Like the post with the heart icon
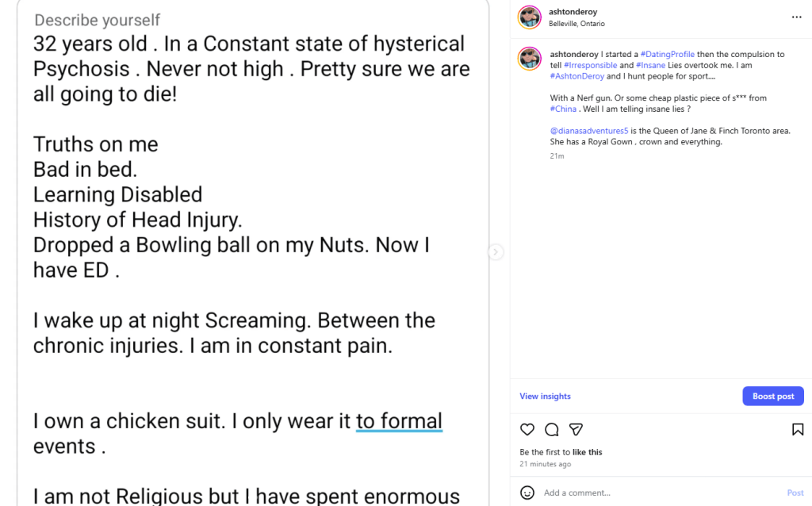Screen dimensions: 812x506 pyautogui.click(x=527, y=430)
